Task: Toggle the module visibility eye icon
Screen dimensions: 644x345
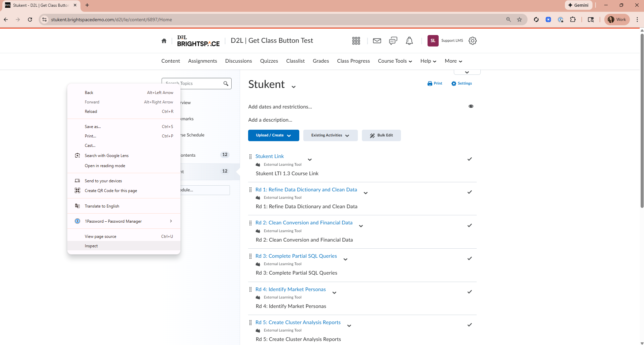Action: (471, 106)
